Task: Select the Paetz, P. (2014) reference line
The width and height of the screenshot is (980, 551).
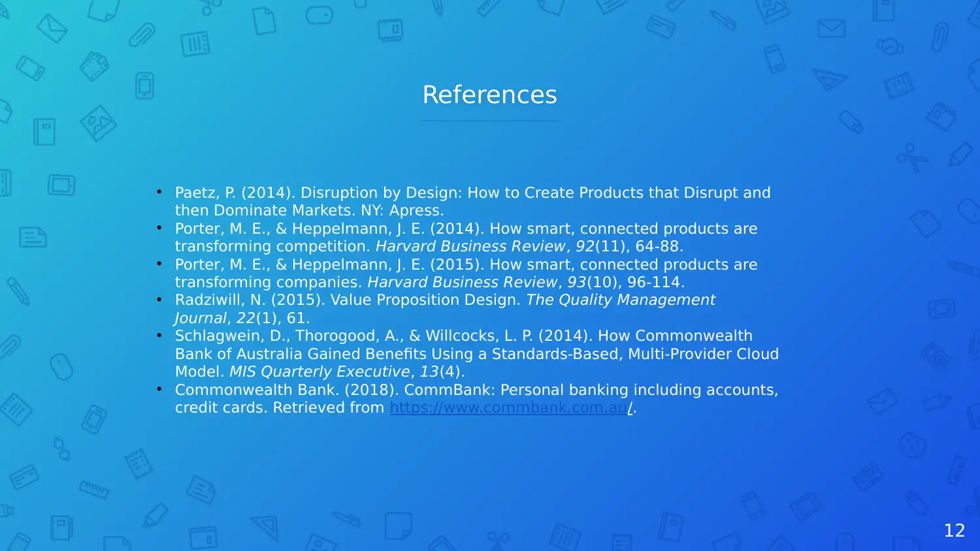Action: point(472,193)
